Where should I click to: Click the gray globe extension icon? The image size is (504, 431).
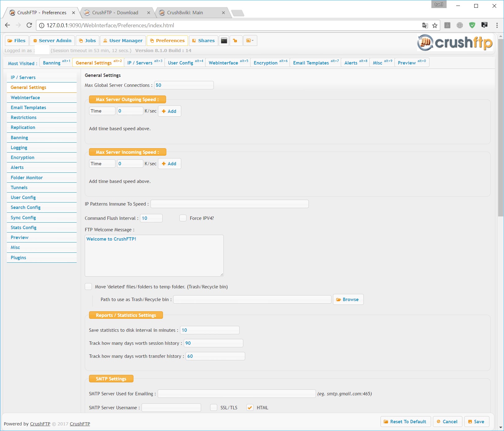point(460,25)
